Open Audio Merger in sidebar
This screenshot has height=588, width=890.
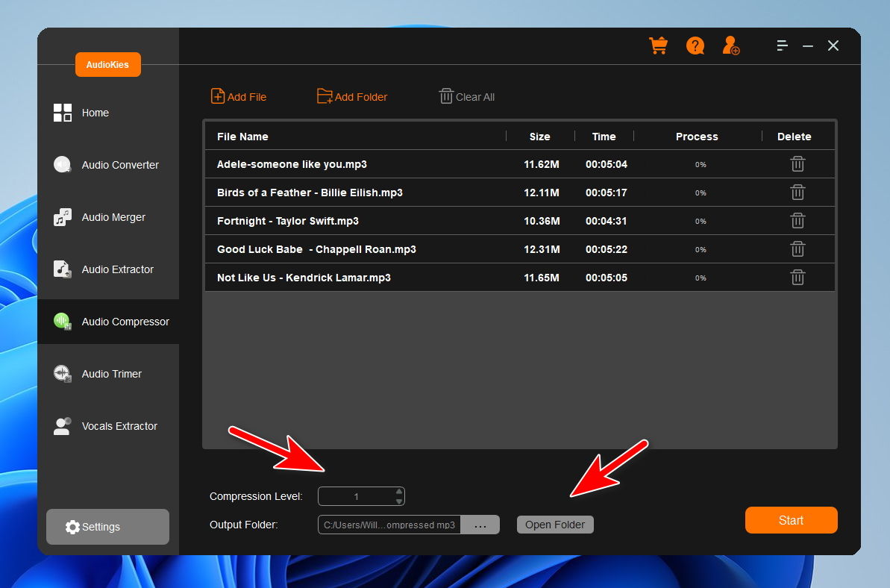coord(108,217)
